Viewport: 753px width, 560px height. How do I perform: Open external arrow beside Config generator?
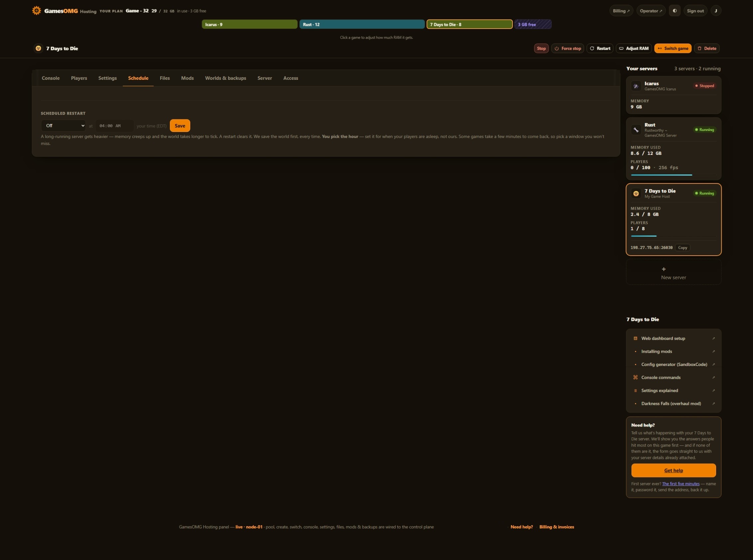click(x=713, y=364)
